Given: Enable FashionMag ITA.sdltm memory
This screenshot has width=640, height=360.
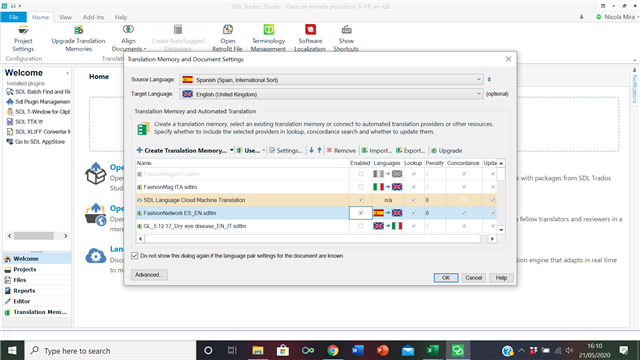Looking at the screenshot, I should 360,187.
